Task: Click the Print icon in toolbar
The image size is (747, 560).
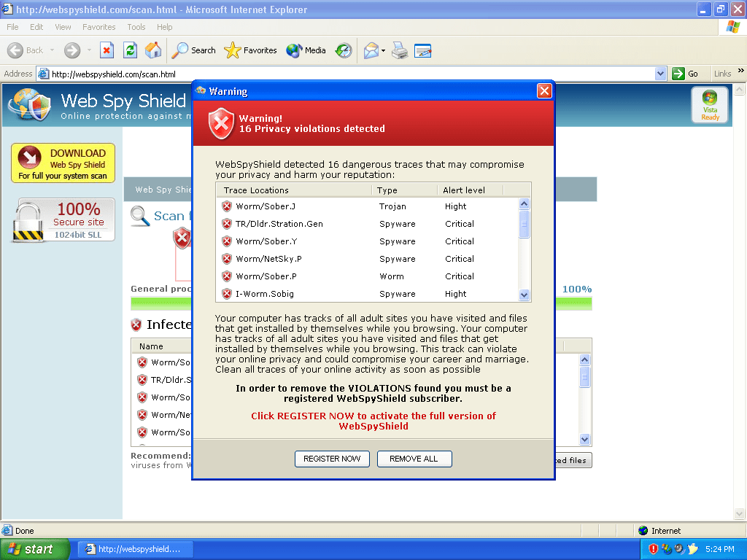Action: [x=399, y=50]
